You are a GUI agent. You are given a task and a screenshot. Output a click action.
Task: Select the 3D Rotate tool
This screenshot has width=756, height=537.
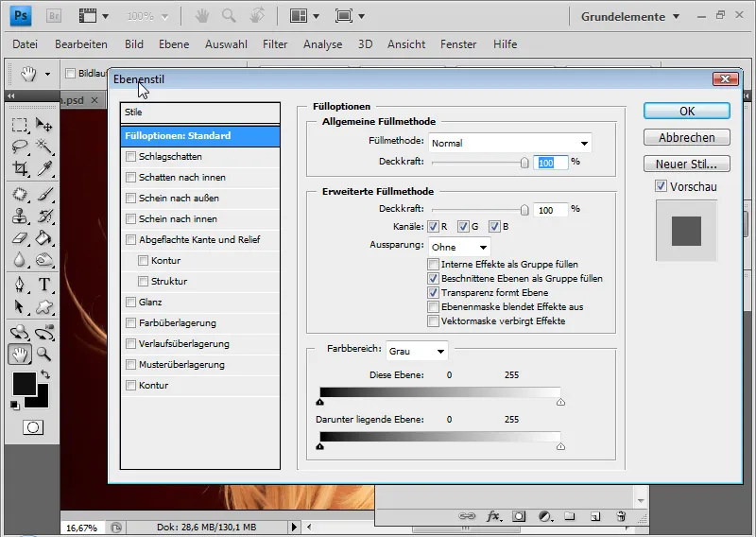point(19,332)
